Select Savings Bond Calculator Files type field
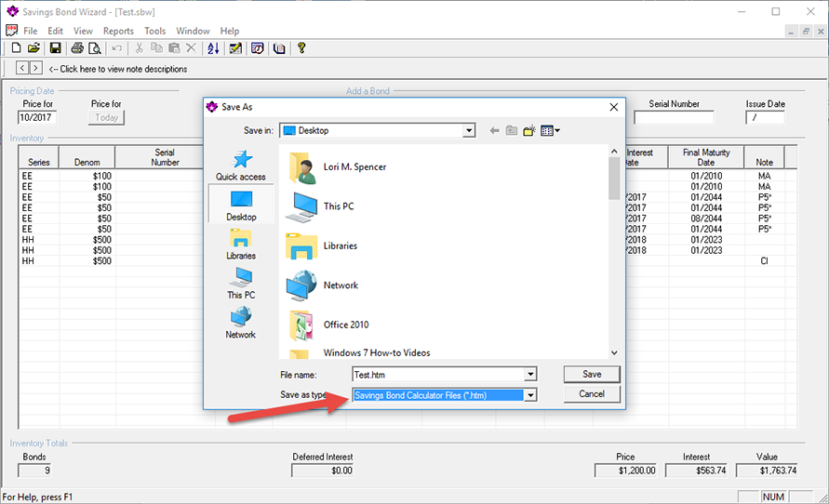829x504 pixels. coord(438,395)
